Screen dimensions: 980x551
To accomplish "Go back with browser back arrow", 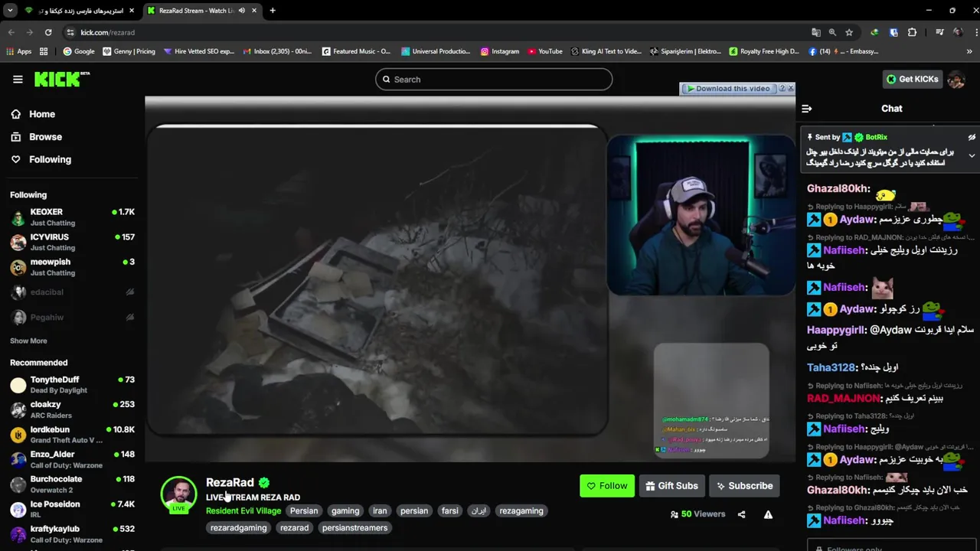I will (11, 32).
